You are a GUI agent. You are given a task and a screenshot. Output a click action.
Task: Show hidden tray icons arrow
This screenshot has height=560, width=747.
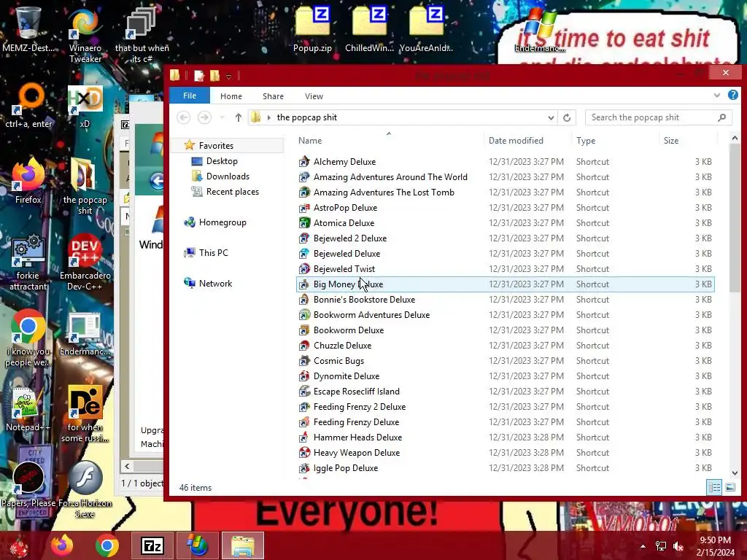coord(643,546)
